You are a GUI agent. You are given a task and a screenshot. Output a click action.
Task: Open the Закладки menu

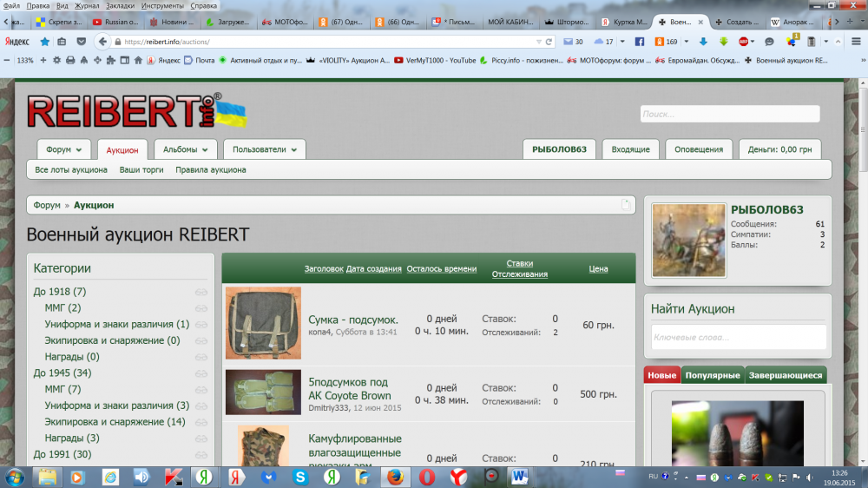[120, 5]
